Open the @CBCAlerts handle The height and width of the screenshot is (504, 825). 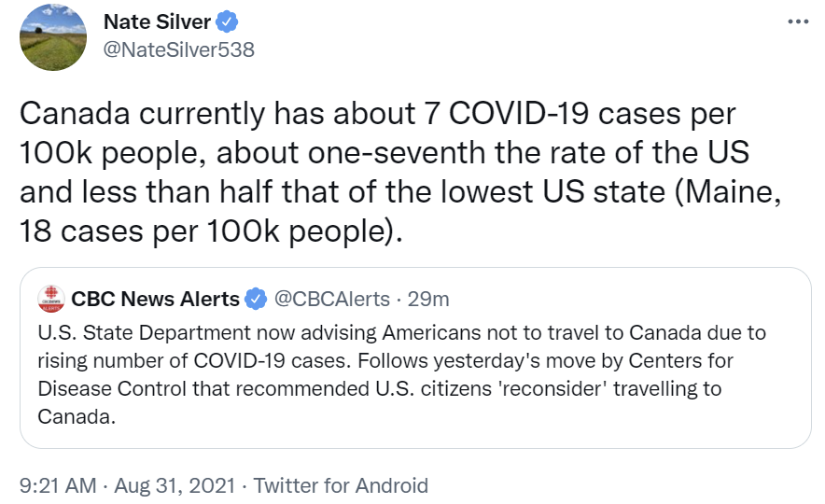tap(332, 299)
